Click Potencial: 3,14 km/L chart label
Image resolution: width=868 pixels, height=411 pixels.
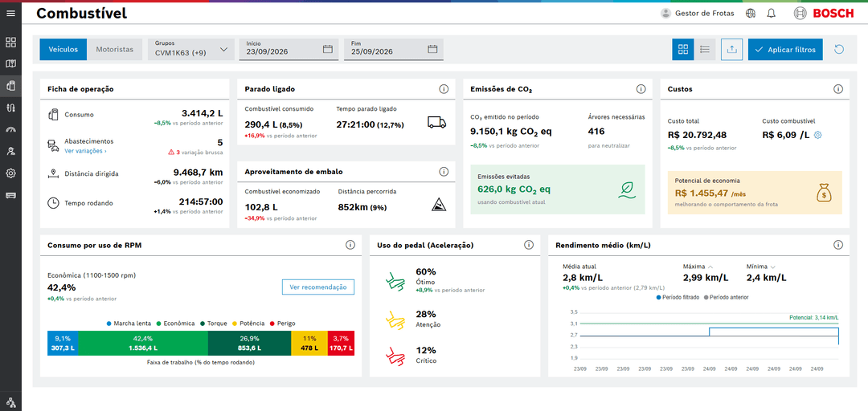[814, 318]
